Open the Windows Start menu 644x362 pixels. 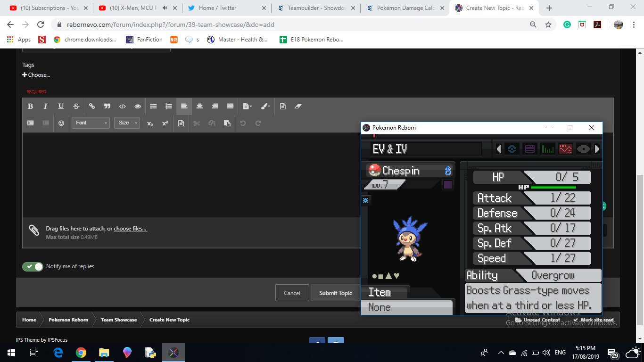(11, 353)
